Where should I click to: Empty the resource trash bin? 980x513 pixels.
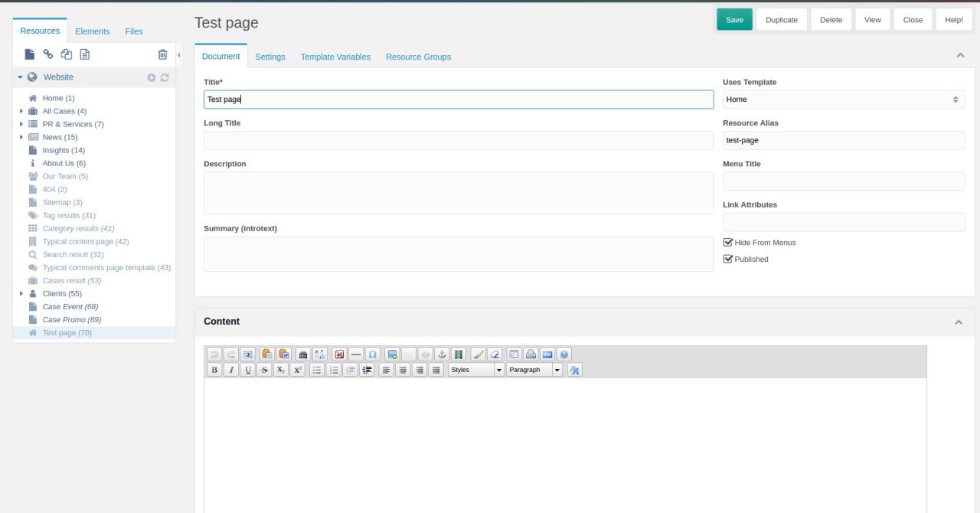(x=162, y=54)
